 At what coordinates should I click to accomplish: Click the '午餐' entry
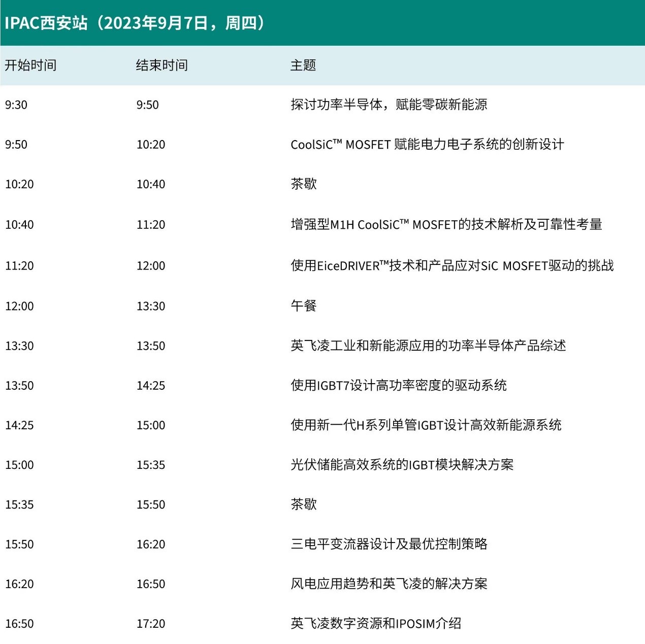[304, 306]
